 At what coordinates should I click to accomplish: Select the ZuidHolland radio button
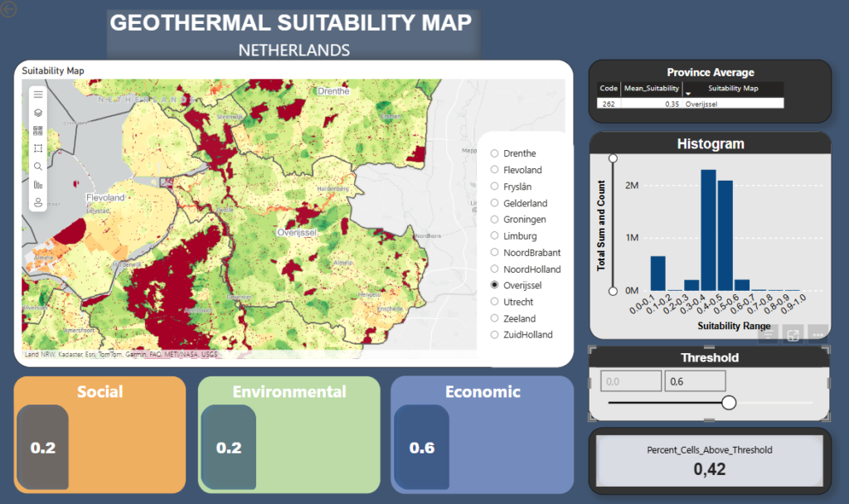click(495, 335)
